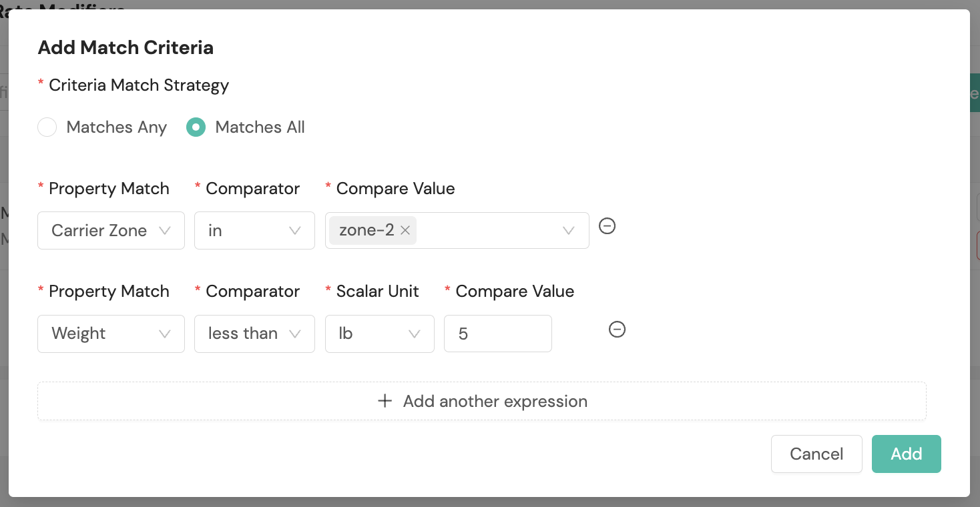
Task: Select the Matches All radio button
Action: click(196, 127)
